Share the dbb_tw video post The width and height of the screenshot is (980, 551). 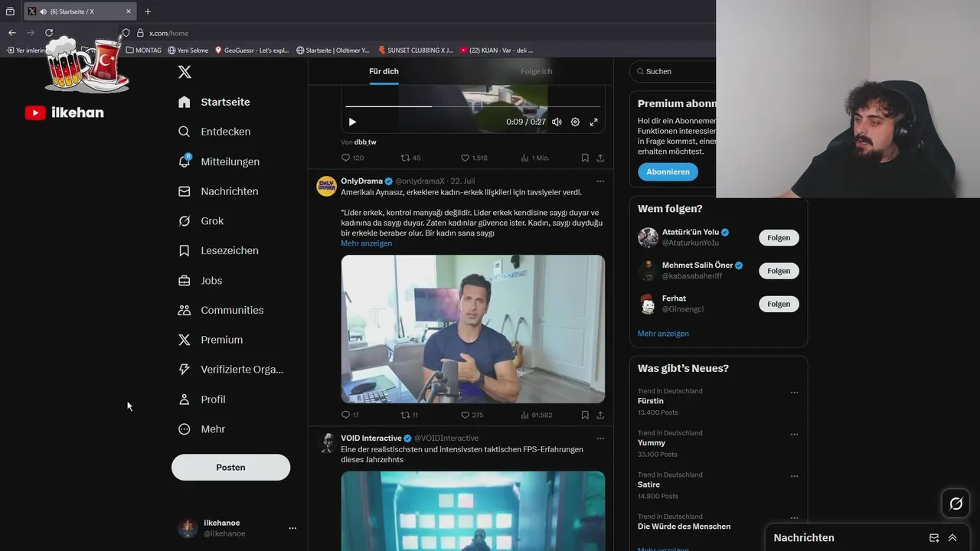click(600, 158)
